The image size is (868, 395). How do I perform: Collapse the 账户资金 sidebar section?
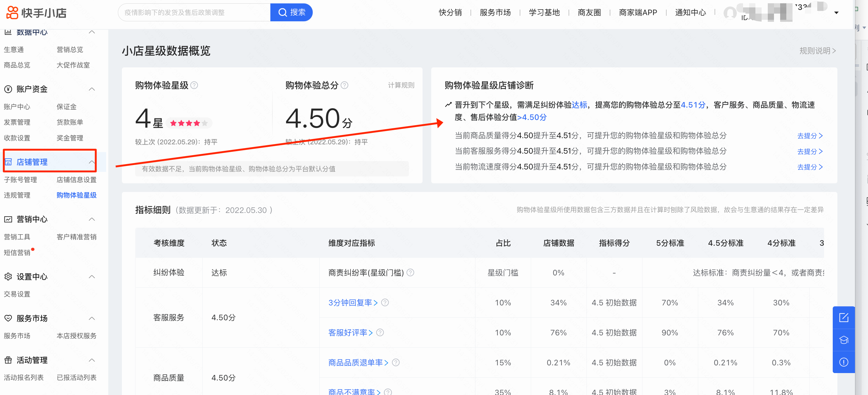pos(92,89)
